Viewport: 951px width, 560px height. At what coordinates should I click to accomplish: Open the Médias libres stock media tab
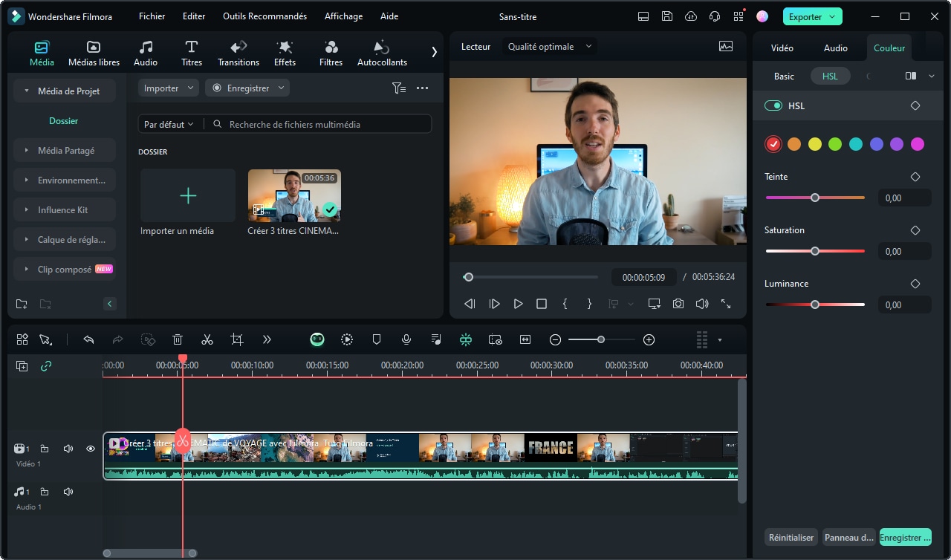(x=94, y=53)
